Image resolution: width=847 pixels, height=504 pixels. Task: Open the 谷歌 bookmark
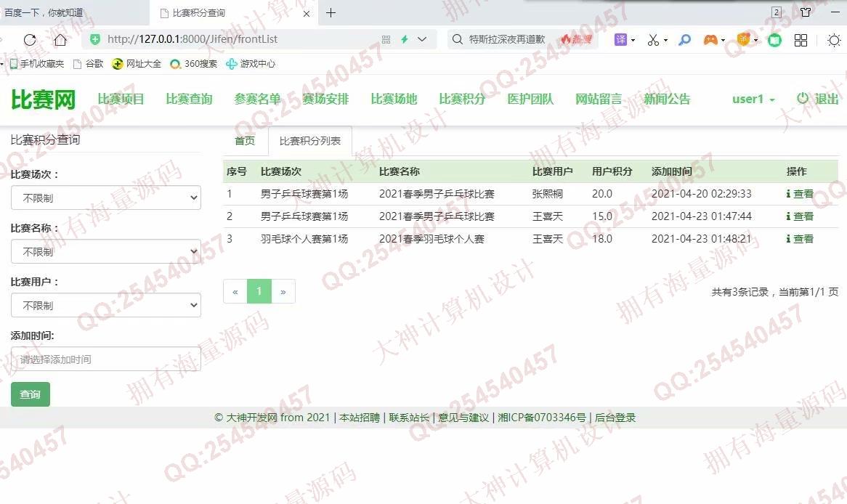pos(88,64)
